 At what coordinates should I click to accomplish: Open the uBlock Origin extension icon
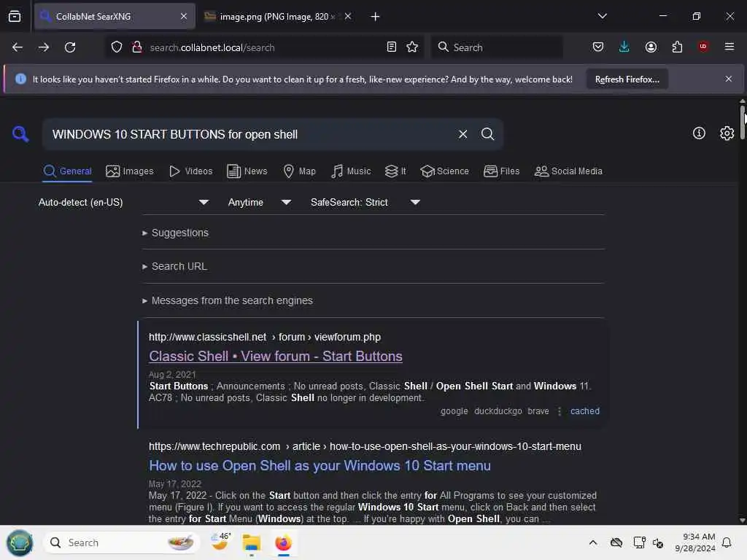click(703, 46)
